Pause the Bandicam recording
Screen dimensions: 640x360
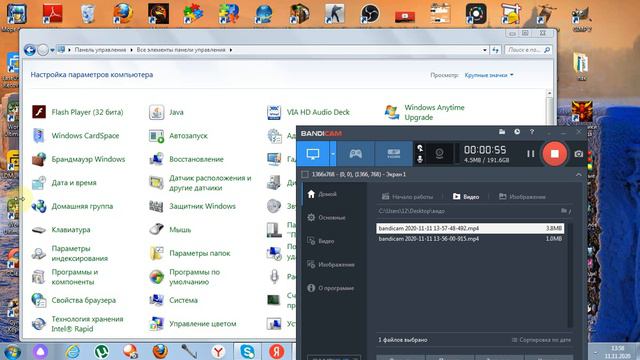click(x=530, y=154)
